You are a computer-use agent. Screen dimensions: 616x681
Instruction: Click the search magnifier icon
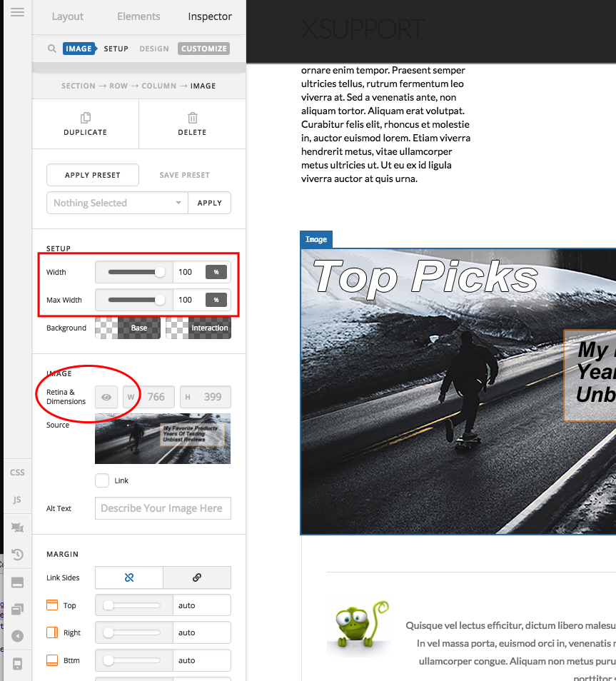pyautogui.click(x=51, y=49)
